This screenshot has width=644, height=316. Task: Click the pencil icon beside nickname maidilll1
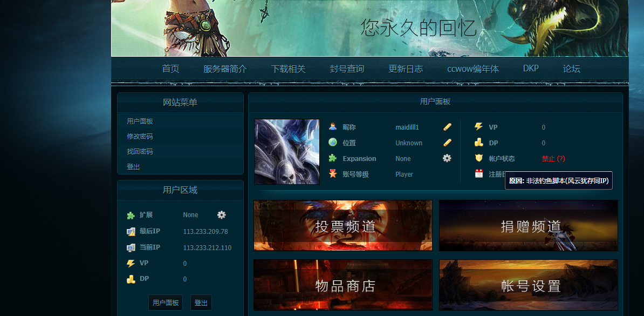pos(447,127)
